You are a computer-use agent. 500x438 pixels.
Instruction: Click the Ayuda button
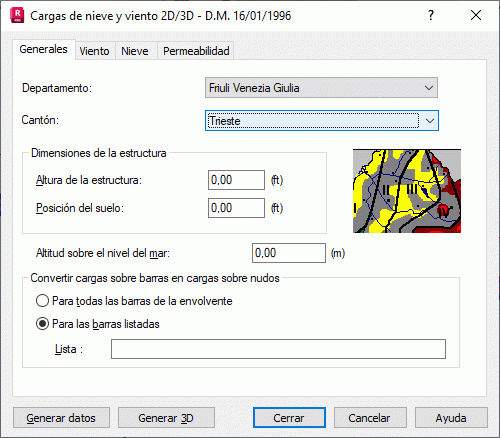451,418
